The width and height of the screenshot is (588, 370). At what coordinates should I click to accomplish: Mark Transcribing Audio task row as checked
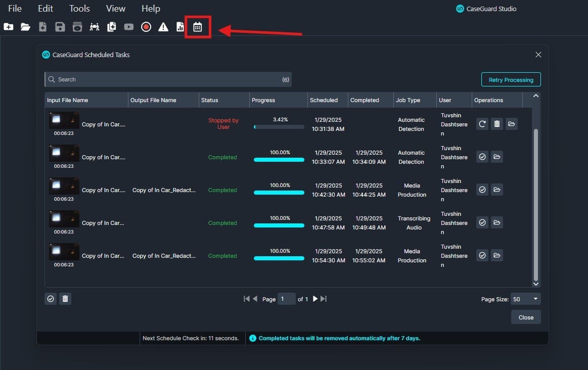pyautogui.click(x=482, y=223)
